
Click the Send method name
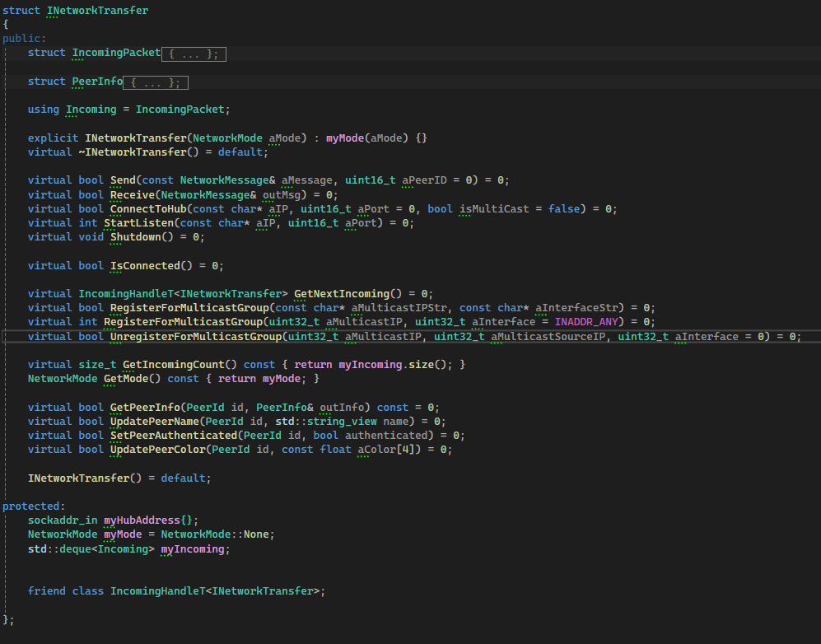click(123, 180)
